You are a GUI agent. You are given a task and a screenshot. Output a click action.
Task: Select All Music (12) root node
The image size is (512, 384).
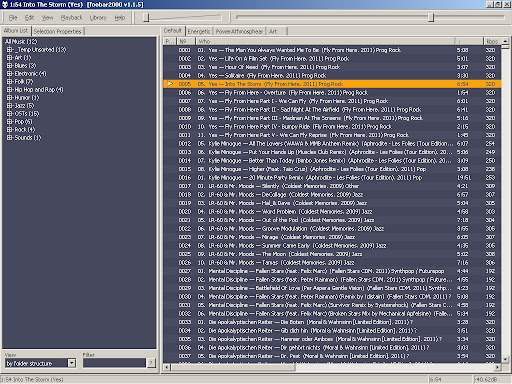tap(21, 42)
